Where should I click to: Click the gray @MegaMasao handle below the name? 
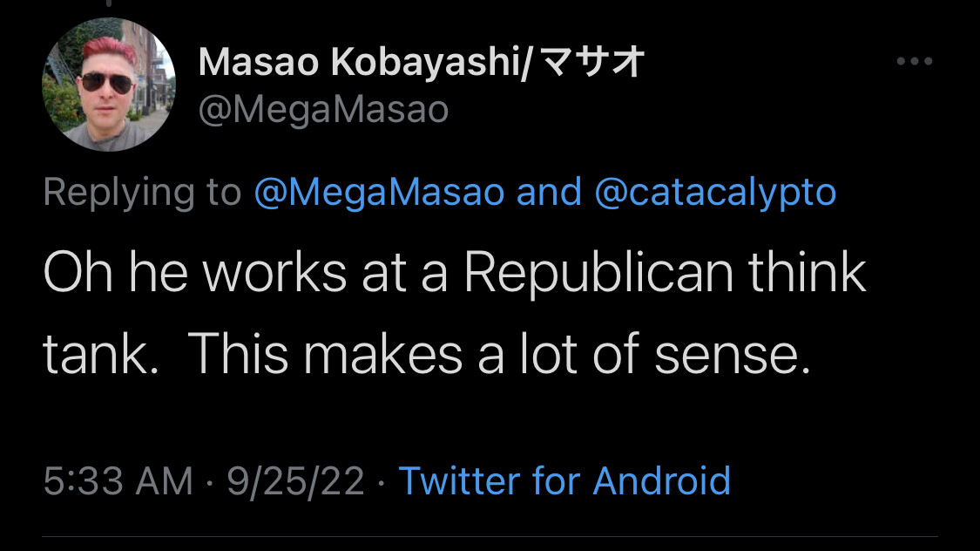(x=323, y=110)
